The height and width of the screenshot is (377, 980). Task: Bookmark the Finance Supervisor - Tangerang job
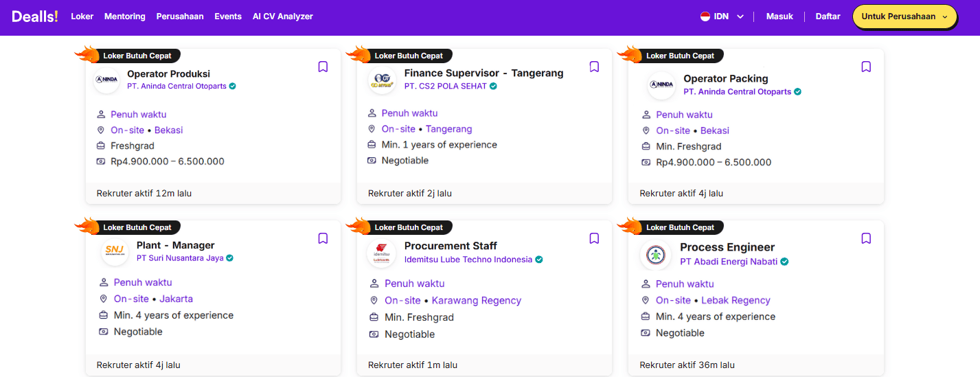point(595,67)
